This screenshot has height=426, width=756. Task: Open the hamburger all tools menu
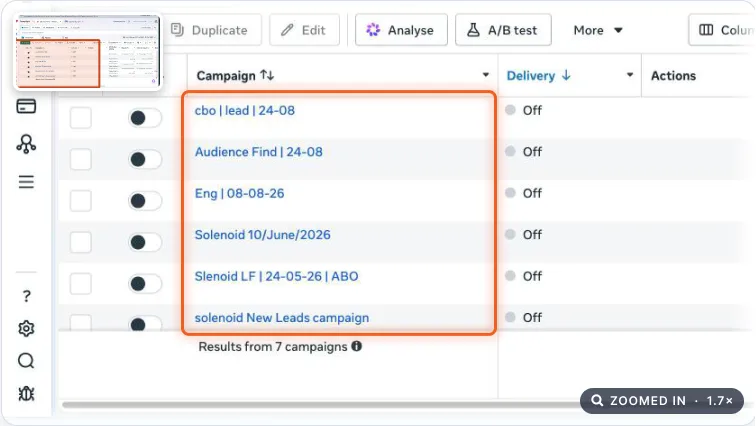26,182
